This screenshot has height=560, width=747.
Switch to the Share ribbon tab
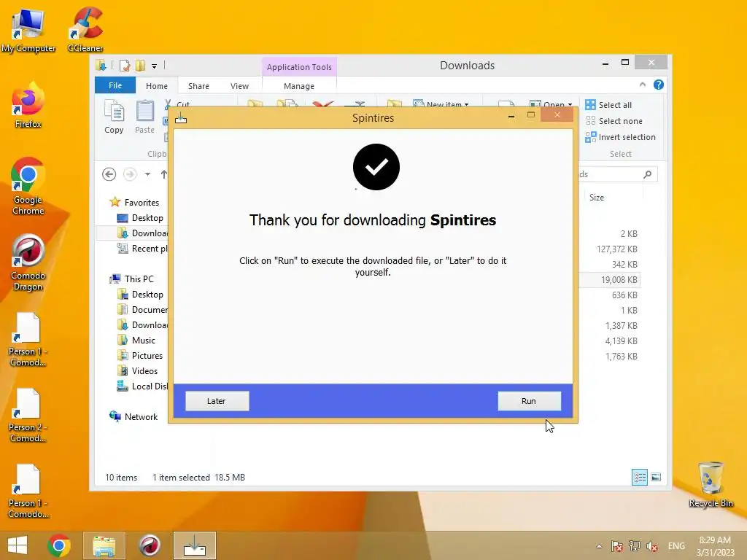(x=198, y=86)
